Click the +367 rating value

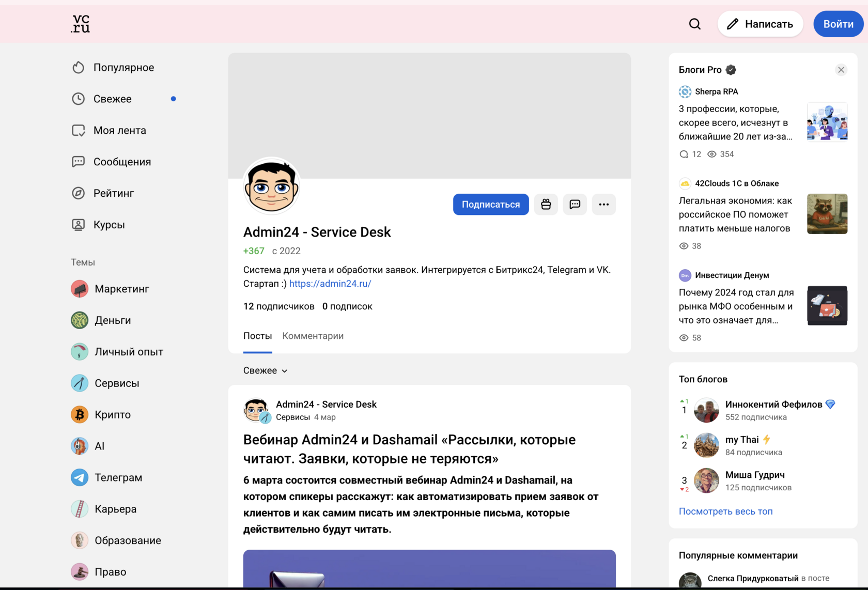click(x=254, y=251)
